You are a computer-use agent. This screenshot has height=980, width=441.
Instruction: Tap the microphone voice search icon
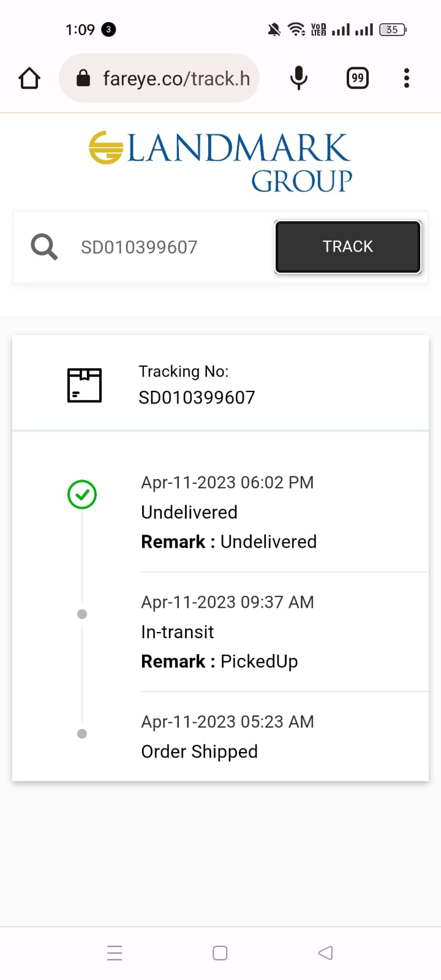299,78
